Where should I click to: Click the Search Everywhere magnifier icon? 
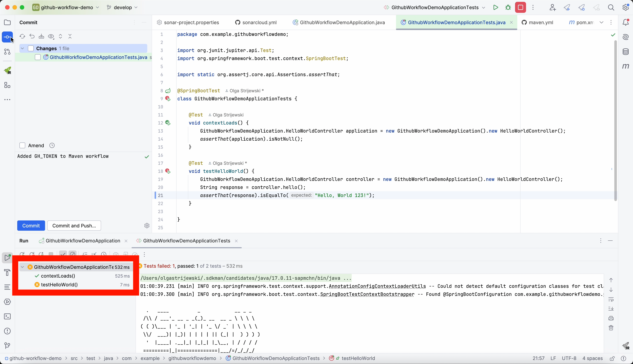click(x=611, y=8)
